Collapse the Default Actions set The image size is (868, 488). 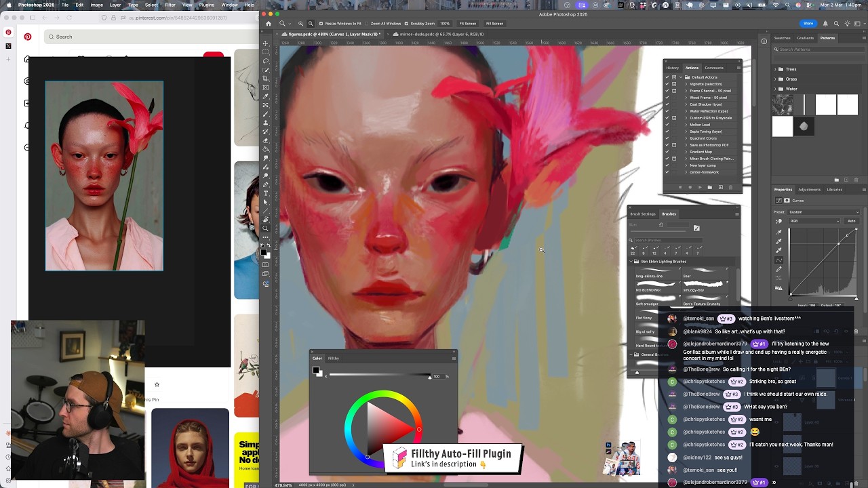(x=681, y=77)
